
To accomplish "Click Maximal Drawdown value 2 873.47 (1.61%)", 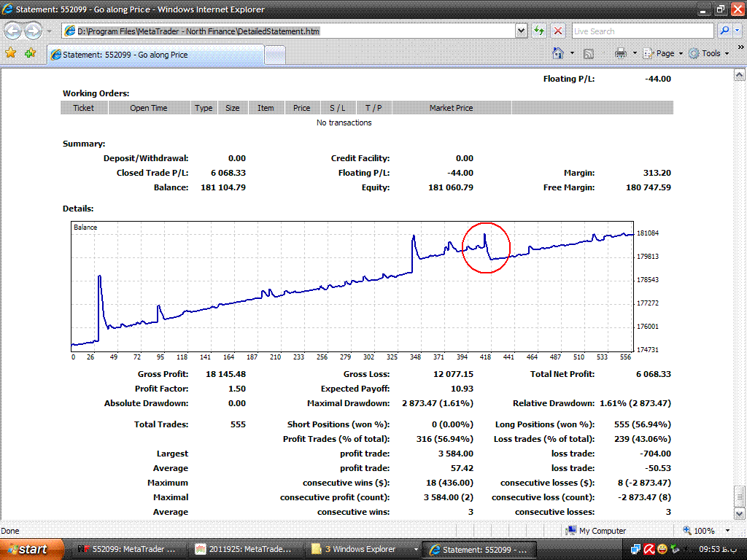I will point(438,403).
